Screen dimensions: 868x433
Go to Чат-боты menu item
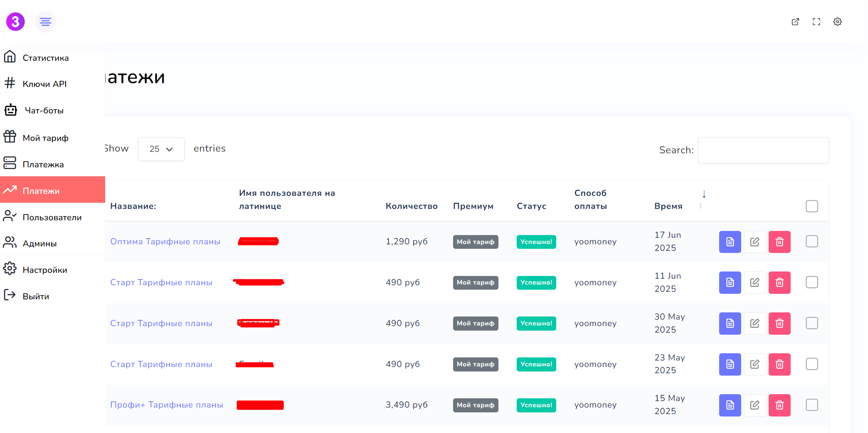click(44, 111)
